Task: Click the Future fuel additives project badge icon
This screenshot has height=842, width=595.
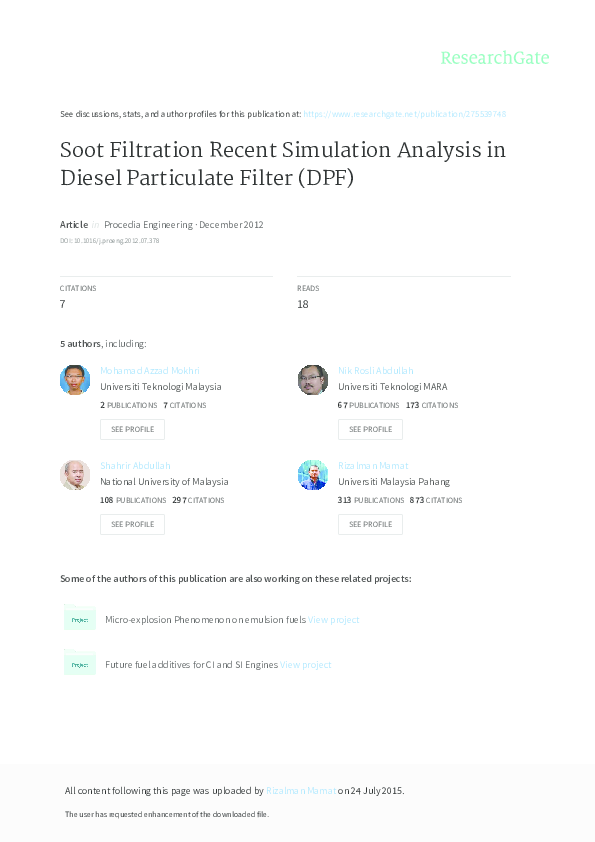Action: pos(80,663)
